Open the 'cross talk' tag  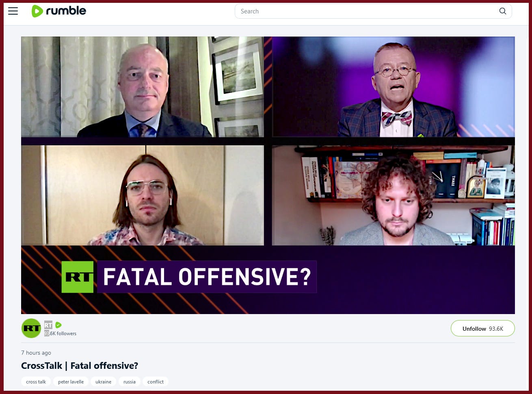click(36, 382)
